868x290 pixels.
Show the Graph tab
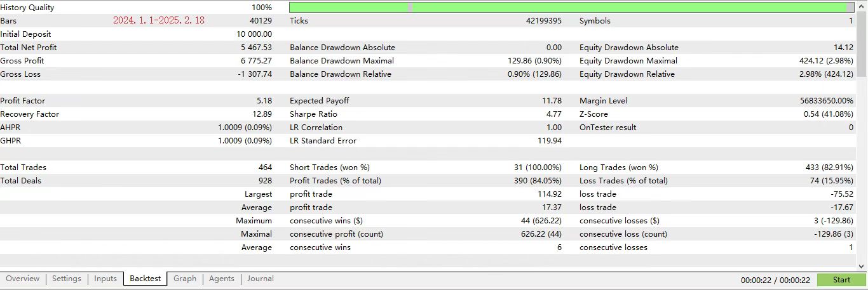(x=185, y=279)
